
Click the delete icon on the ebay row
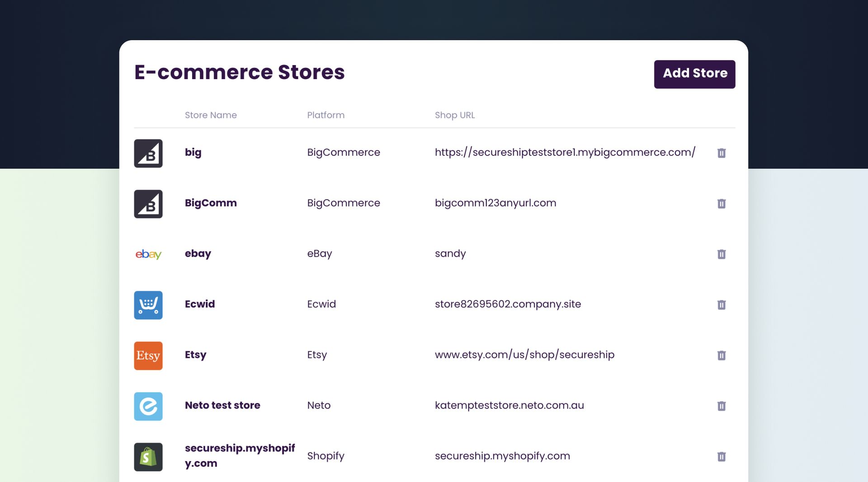coord(722,254)
